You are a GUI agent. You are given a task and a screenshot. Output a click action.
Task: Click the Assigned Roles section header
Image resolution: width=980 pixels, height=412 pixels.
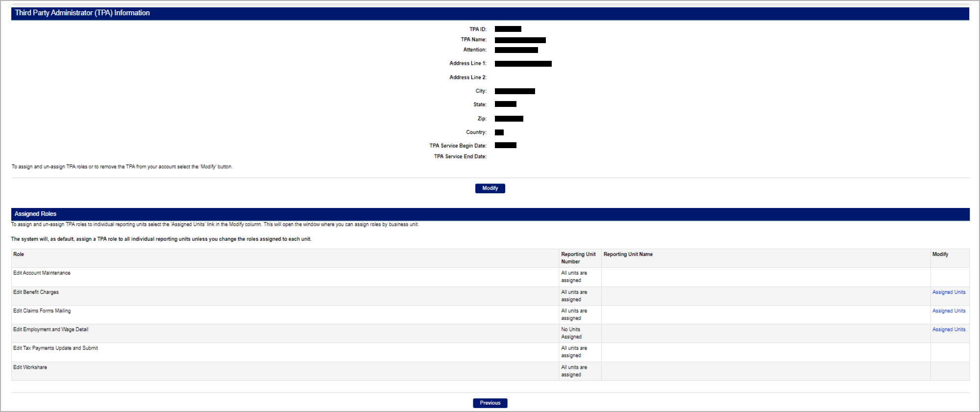pos(35,214)
